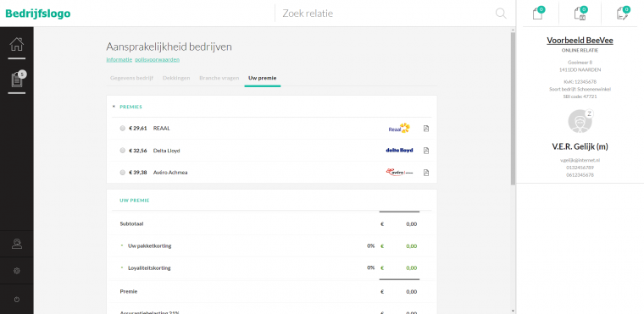Select the Delta Lloyd € 32,56 option
Screen dimensions: 644x314
tap(122, 151)
